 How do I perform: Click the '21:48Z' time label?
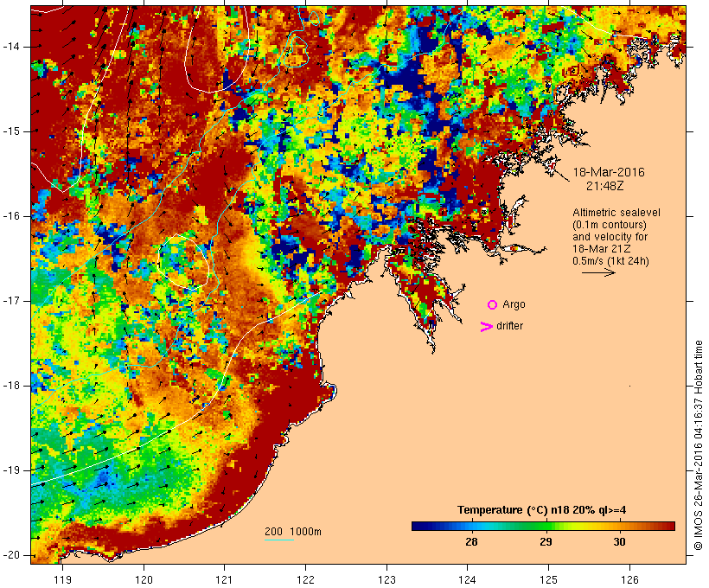(605, 186)
